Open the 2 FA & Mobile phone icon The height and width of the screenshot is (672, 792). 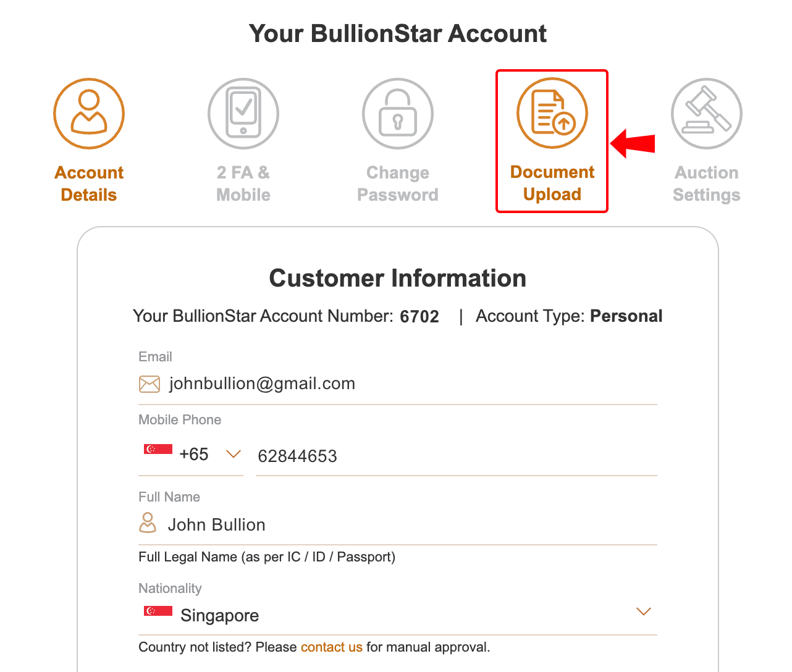(243, 114)
